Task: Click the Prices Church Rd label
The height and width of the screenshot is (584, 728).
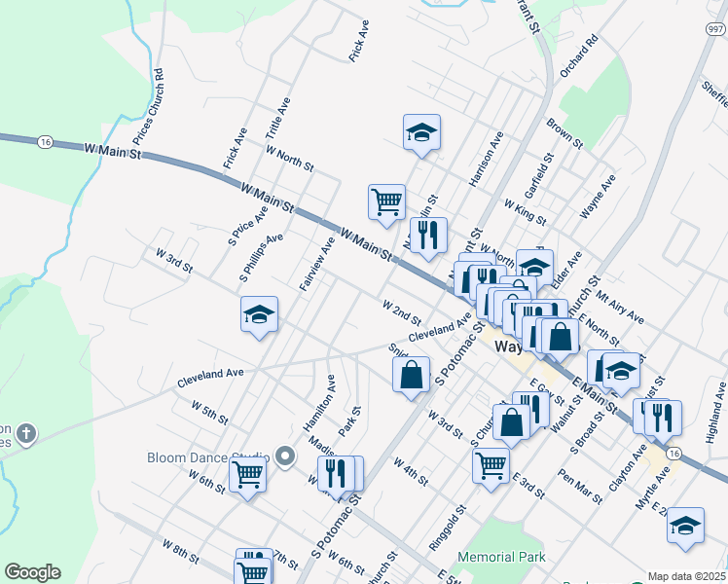Action: (x=149, y=107)
